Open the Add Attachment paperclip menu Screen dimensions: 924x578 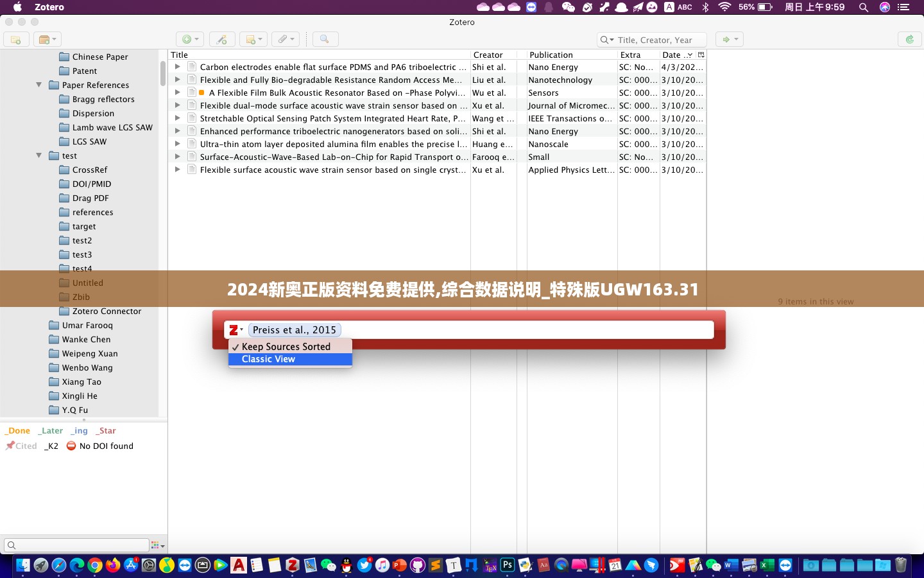click(x=286, y=40)
